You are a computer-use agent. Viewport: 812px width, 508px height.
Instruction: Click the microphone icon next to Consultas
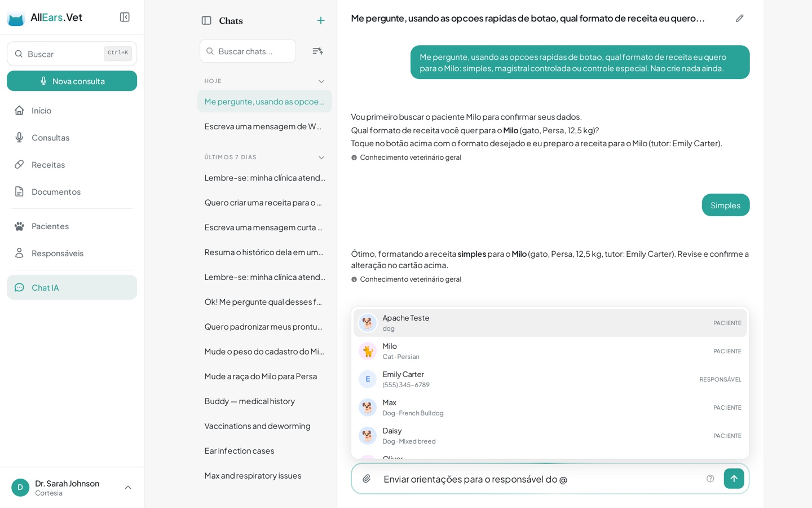click(x=19, y=137)
